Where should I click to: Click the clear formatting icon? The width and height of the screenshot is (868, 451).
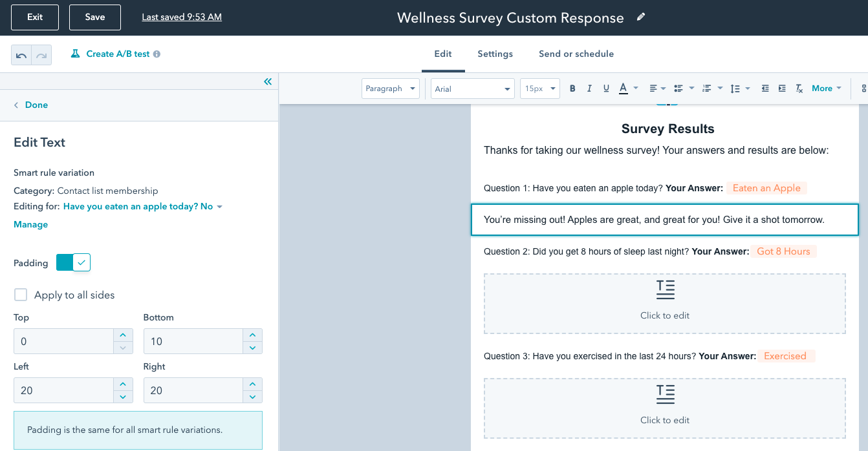(799, 89)
